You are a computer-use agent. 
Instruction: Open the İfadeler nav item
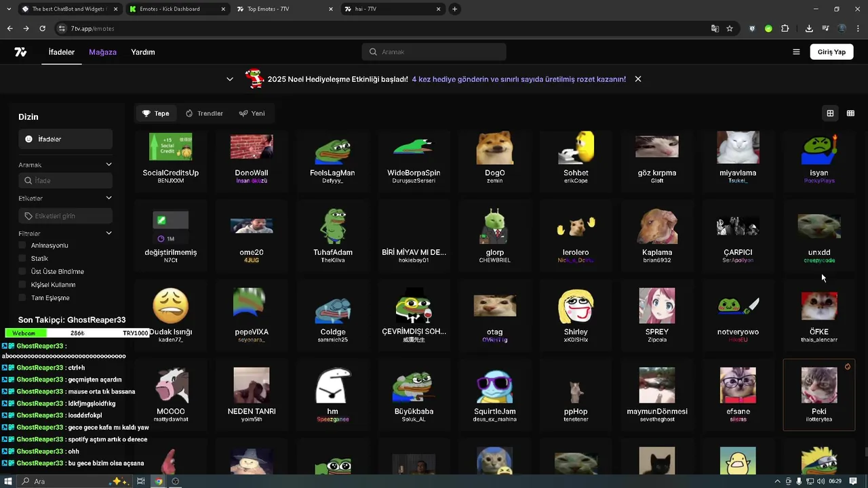[x=62, y=52]
